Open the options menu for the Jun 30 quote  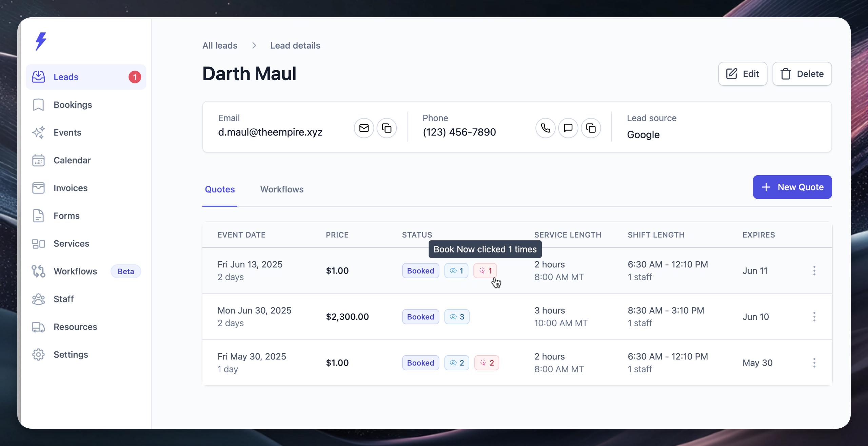tap(814, 317)
